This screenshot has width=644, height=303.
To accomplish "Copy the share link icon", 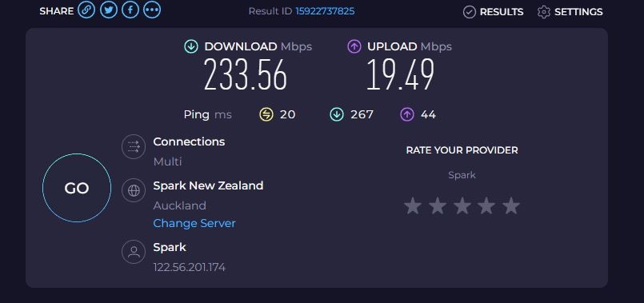I will [x=86, y=10].
